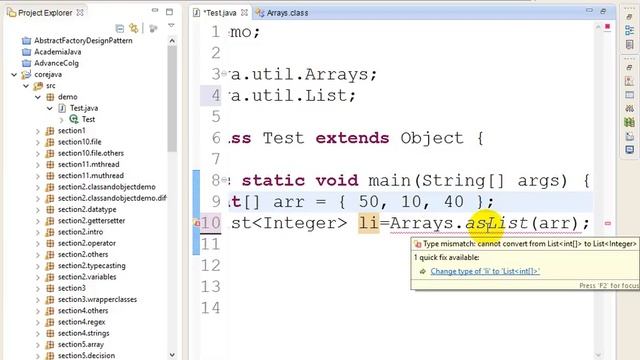Select Test.java in the demo package
Image resolution: width=640 pixels, height=360 pixels.
point(84,108)
